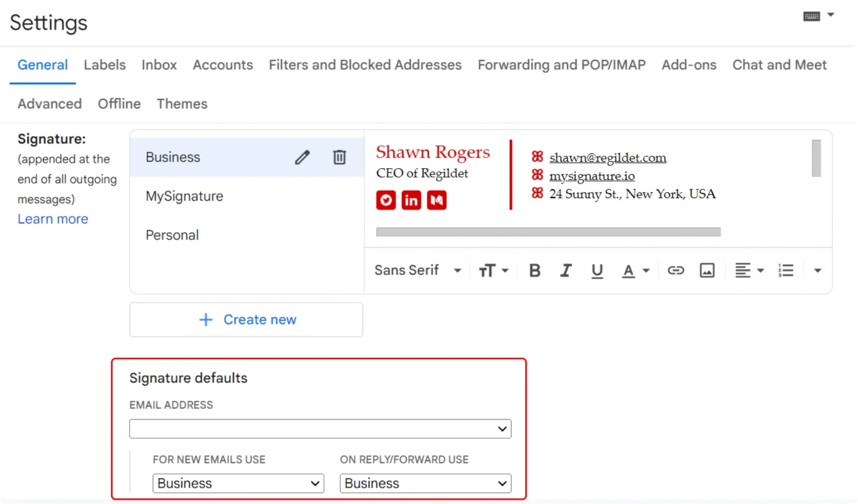
Task: Click the LinkedIn icon in signature
Action: tap(411, 200)
